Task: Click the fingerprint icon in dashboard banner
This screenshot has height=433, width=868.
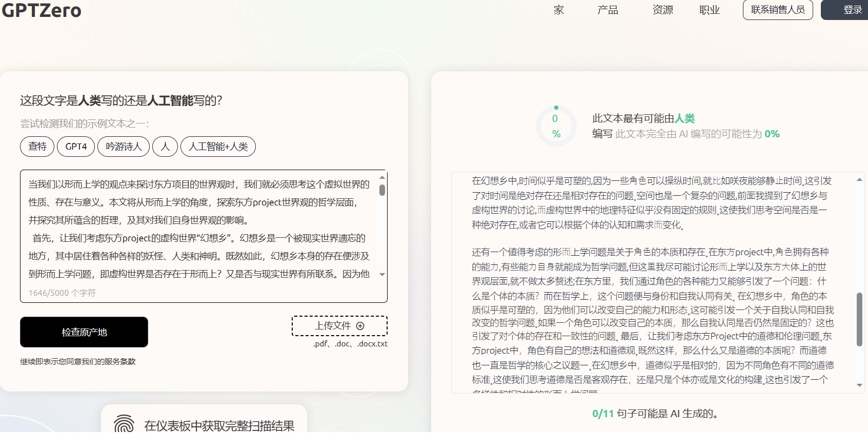Action: [124, 425]
